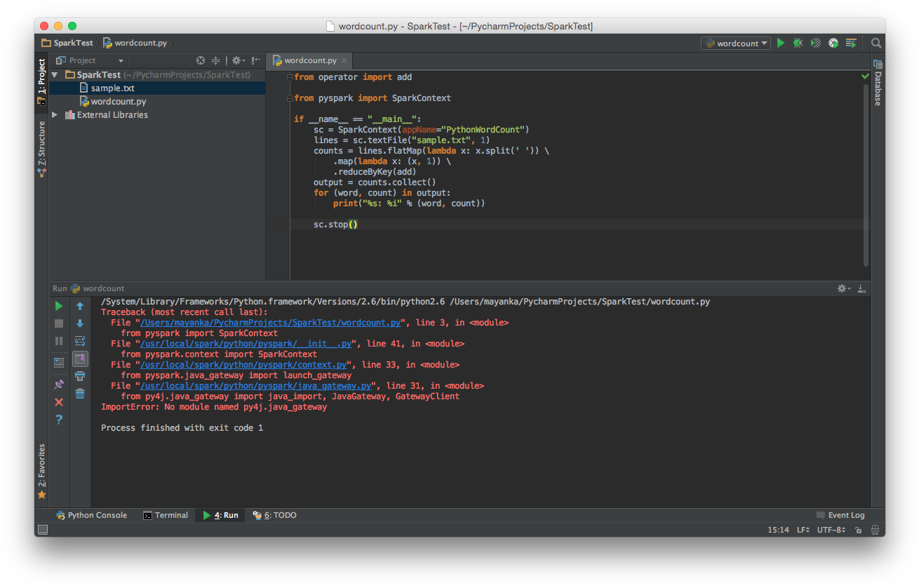Open Project panel gear settings menu
The height and width of the screenshot is (588, 919).
238,60
